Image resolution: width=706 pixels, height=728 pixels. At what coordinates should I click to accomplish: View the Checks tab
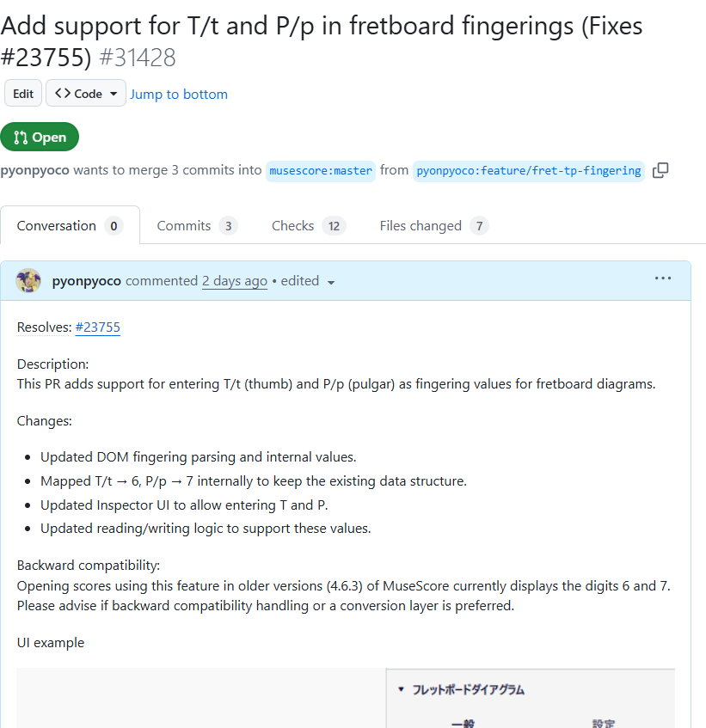(308, 226)
